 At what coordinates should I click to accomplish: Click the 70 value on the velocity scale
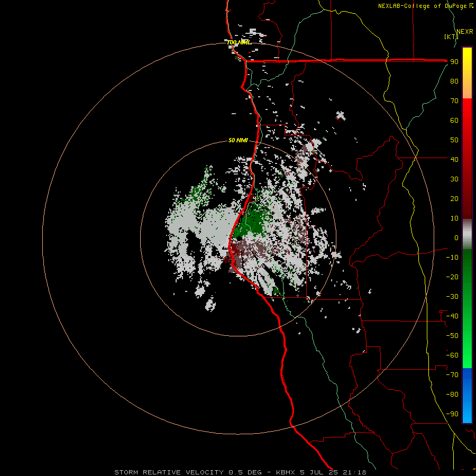point(454,101)
